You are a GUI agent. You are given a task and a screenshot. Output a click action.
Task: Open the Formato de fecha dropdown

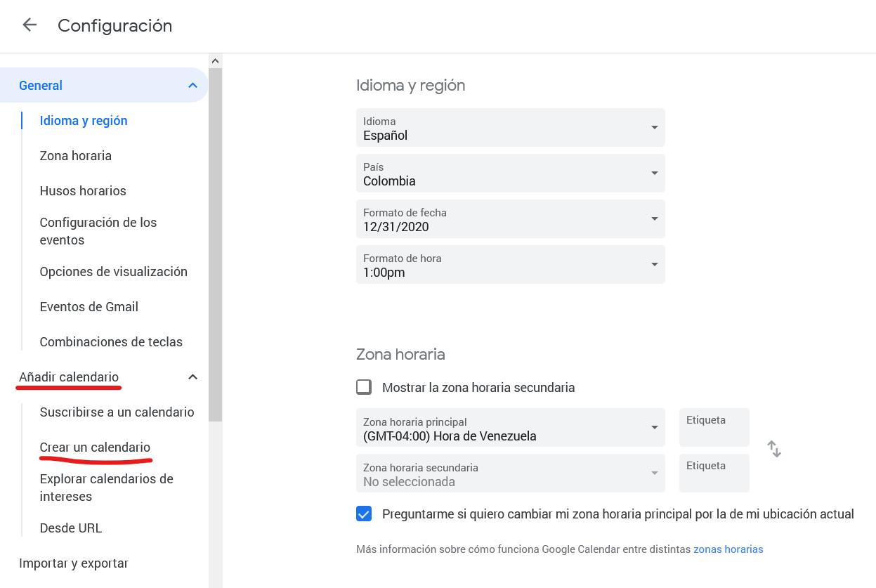point(510,219)
